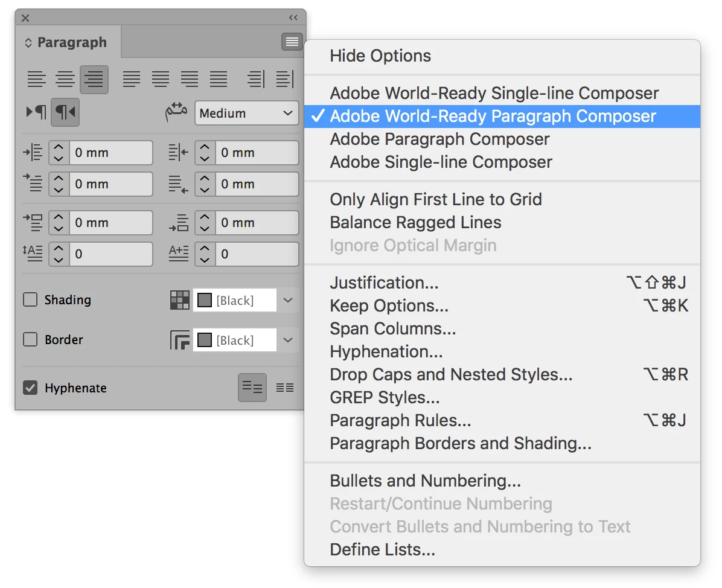The image size is (722, 588).
Task: Select Align towards spine icon
Action: tap(256, 79)
